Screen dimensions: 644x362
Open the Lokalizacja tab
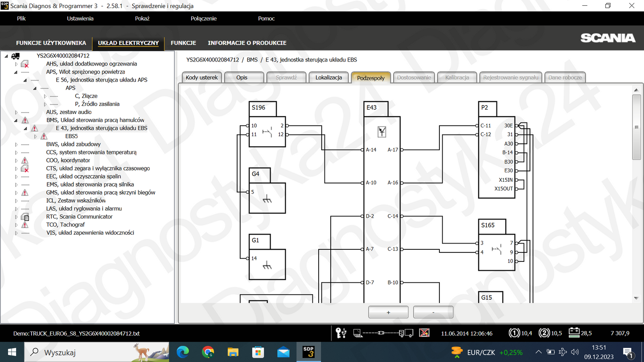[328, 77]
